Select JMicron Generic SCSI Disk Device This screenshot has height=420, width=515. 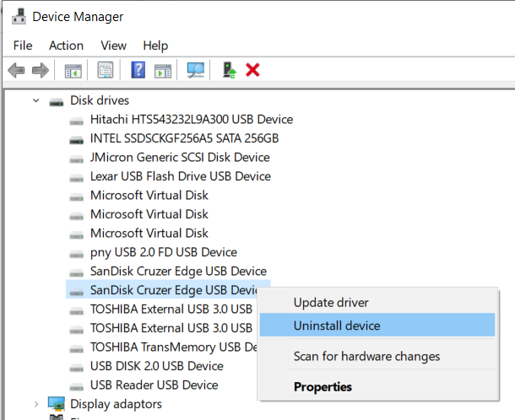[180, 158]
